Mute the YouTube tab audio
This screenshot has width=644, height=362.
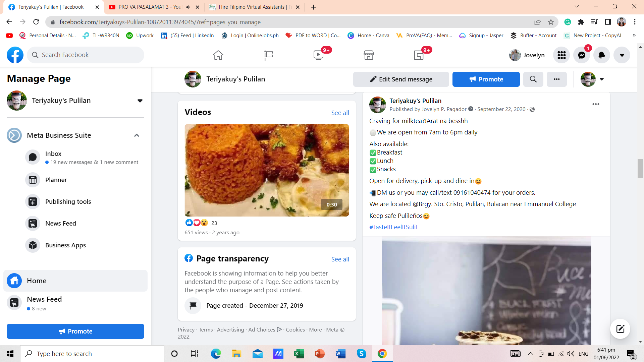click(188, 7)
